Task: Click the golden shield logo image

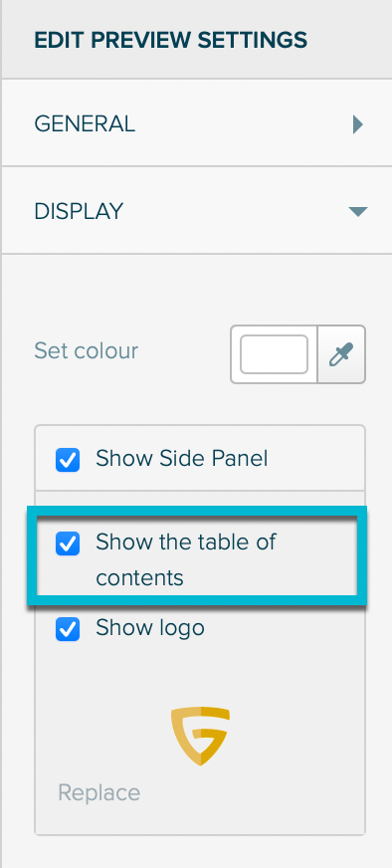Action: (x=200, y=736)
